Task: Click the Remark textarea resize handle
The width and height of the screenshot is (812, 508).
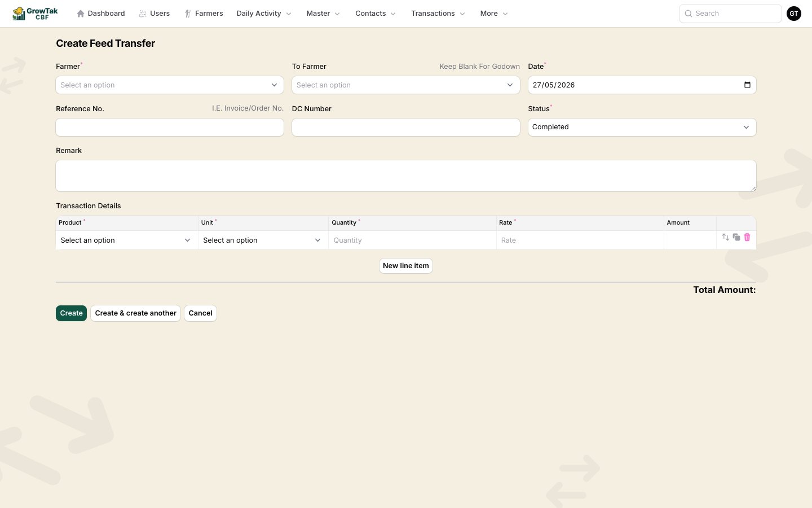Action: coord(753,188)
